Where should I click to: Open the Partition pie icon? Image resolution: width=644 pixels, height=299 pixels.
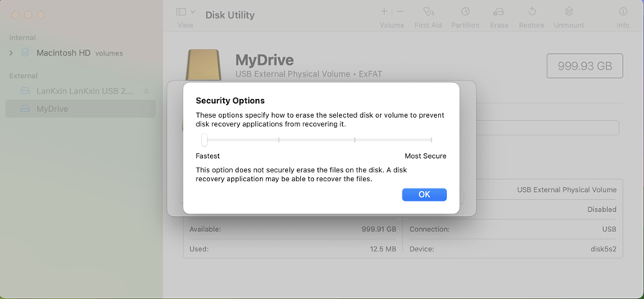465,11
